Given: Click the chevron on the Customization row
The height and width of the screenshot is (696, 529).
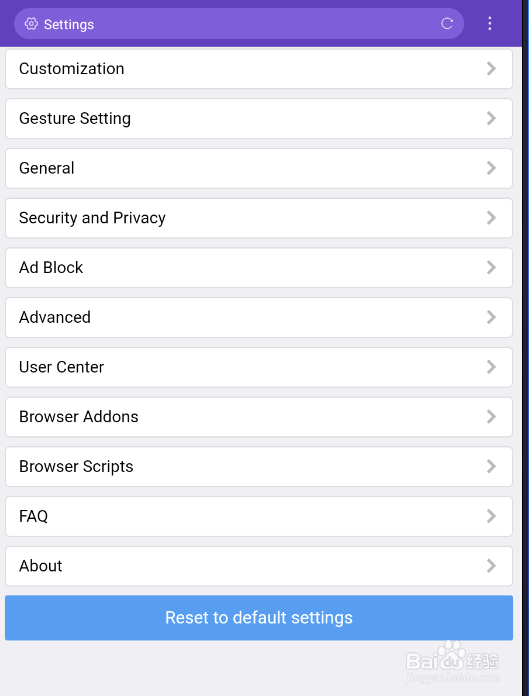Looking at the screenshot, I should (491, 69).
